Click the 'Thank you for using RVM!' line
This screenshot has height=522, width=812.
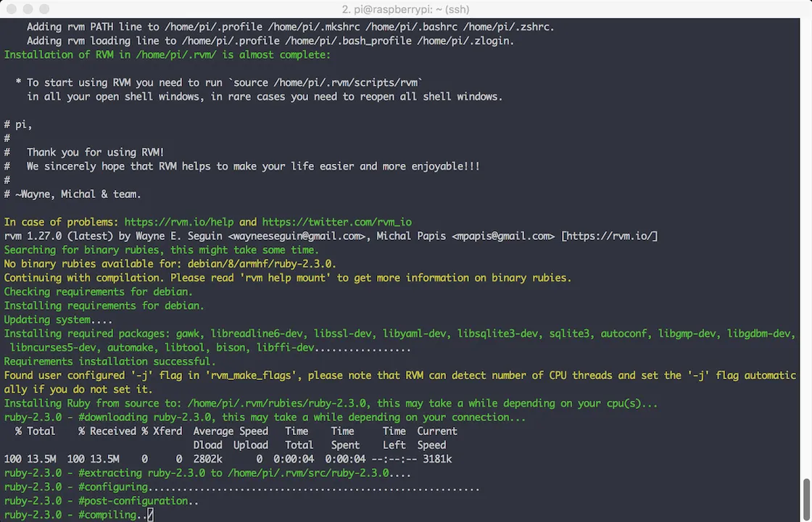point(95,152)
